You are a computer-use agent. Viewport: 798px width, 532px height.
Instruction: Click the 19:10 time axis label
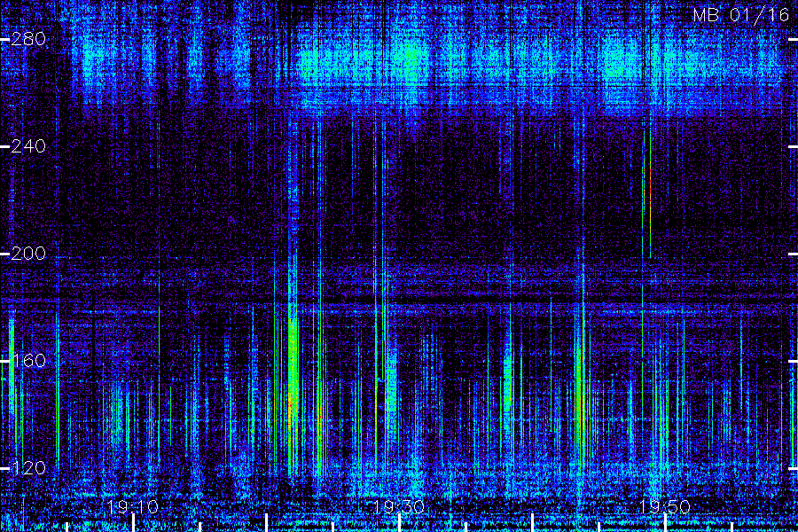coord(133,507)
